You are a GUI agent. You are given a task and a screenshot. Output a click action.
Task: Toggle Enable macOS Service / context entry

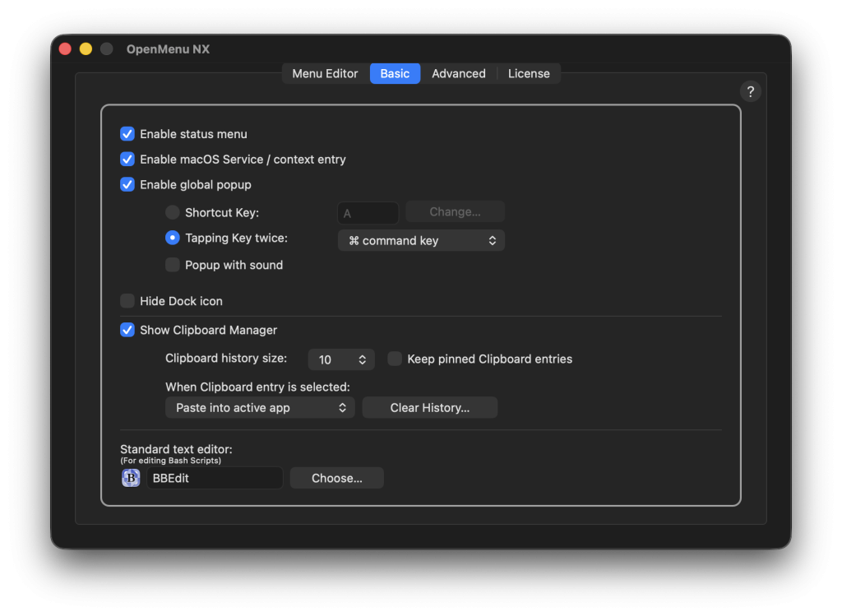127,159
